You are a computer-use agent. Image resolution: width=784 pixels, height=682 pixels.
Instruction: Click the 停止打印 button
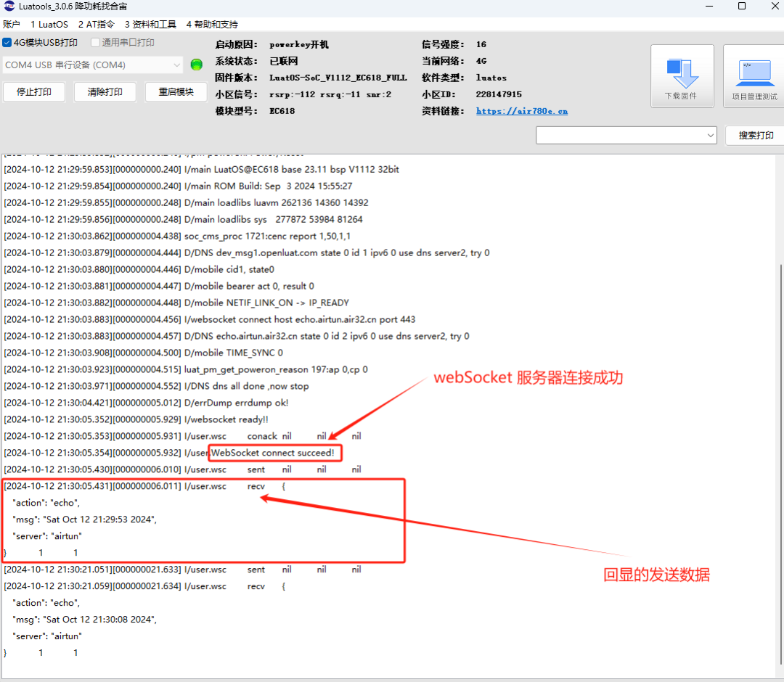click(x=34, y=92)
